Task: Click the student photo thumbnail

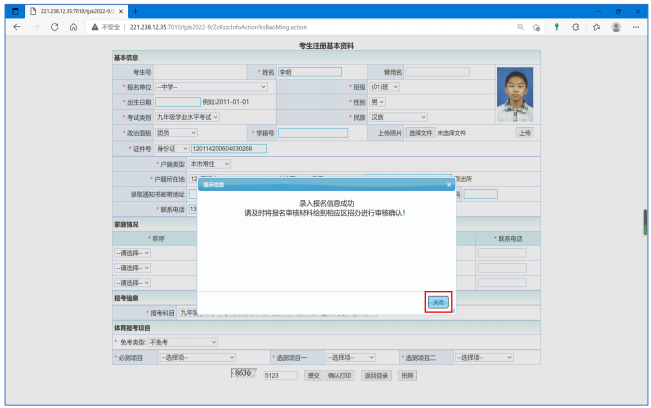Action: tap(515, 91)
